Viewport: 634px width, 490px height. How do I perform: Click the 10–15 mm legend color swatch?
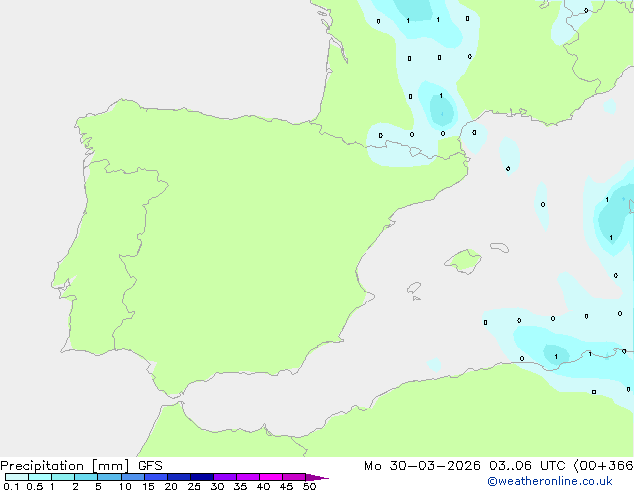click(x=133, y=477)
